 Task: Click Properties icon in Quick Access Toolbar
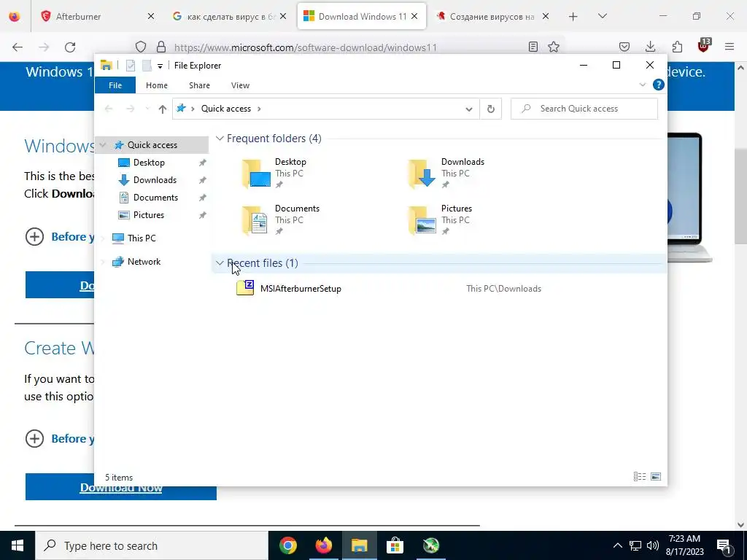[x=131, y=66]
